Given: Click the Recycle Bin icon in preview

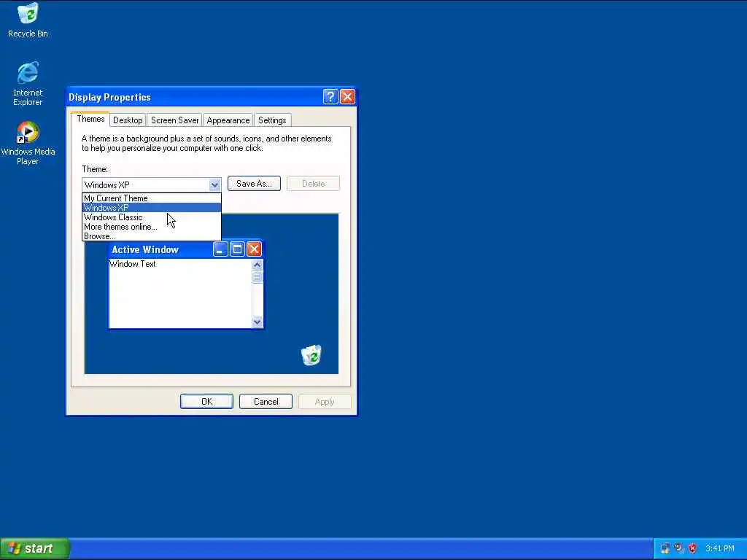Looking at the screenshot, I should 311,355.
